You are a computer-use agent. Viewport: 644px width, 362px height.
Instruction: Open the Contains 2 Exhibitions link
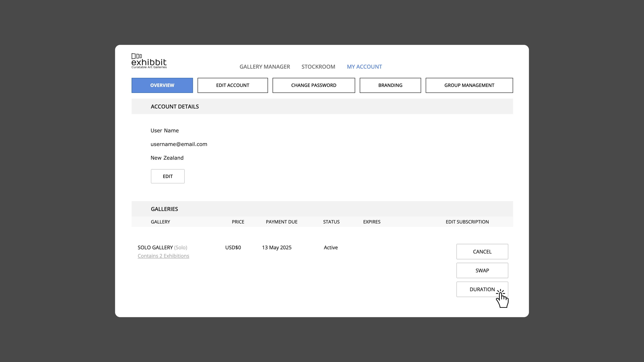[163, 256]
